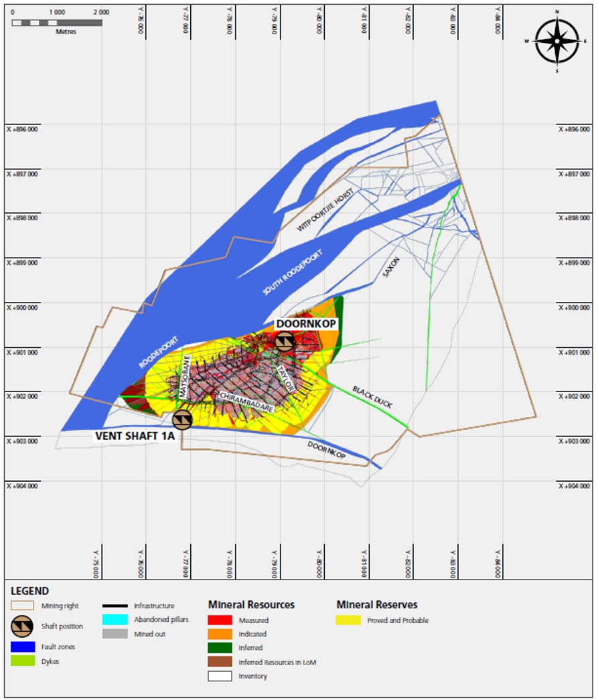Click the Proved and Probable legend text
This screenshot has width=598, height=700.
click(x=398, y=620)
